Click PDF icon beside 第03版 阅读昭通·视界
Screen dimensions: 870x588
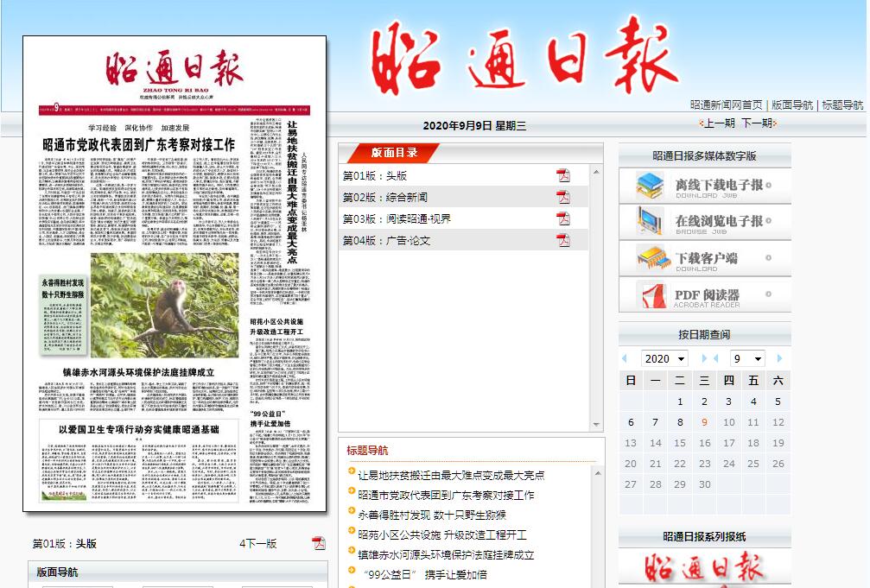[563, 218]
